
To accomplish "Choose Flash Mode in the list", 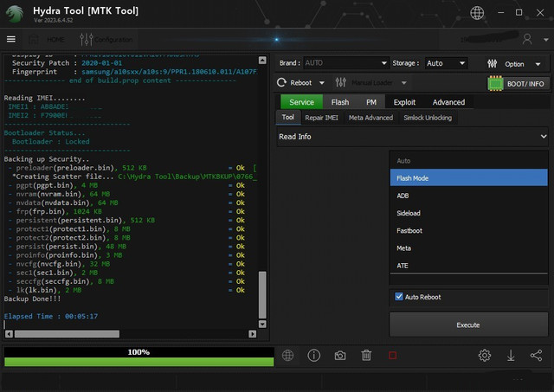I will point(468,178).
